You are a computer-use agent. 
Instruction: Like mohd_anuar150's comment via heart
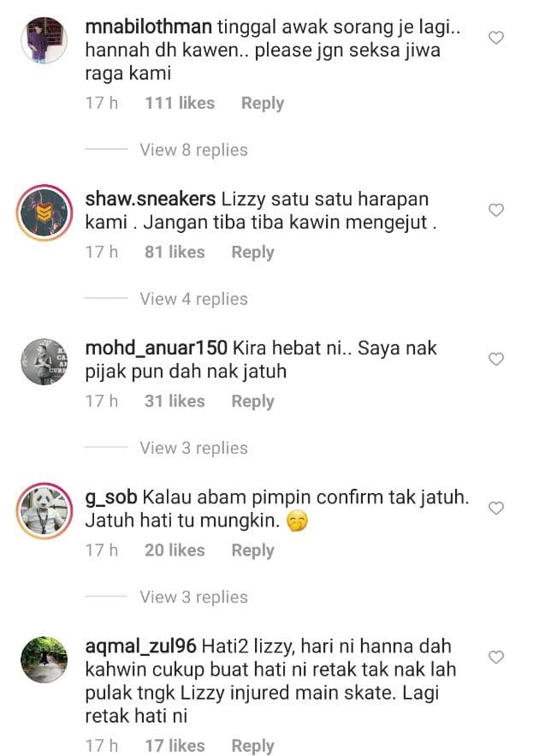click(x=496, y=359)
